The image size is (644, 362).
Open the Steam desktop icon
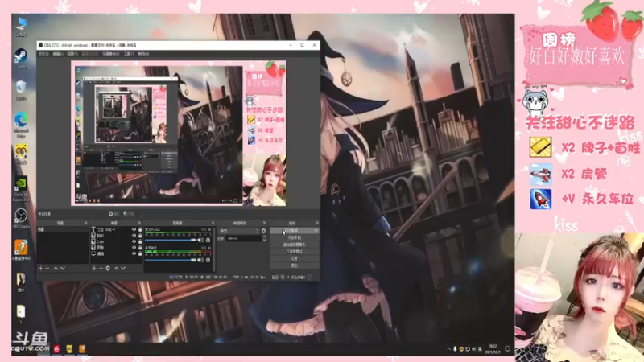coord(21,58)
